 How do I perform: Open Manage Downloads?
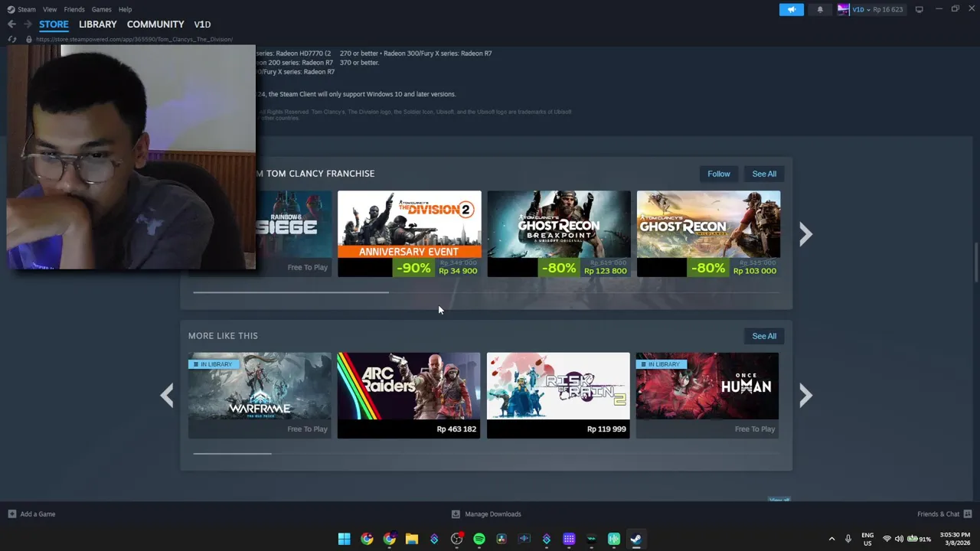pyautogui.click(x=486, y=514)
